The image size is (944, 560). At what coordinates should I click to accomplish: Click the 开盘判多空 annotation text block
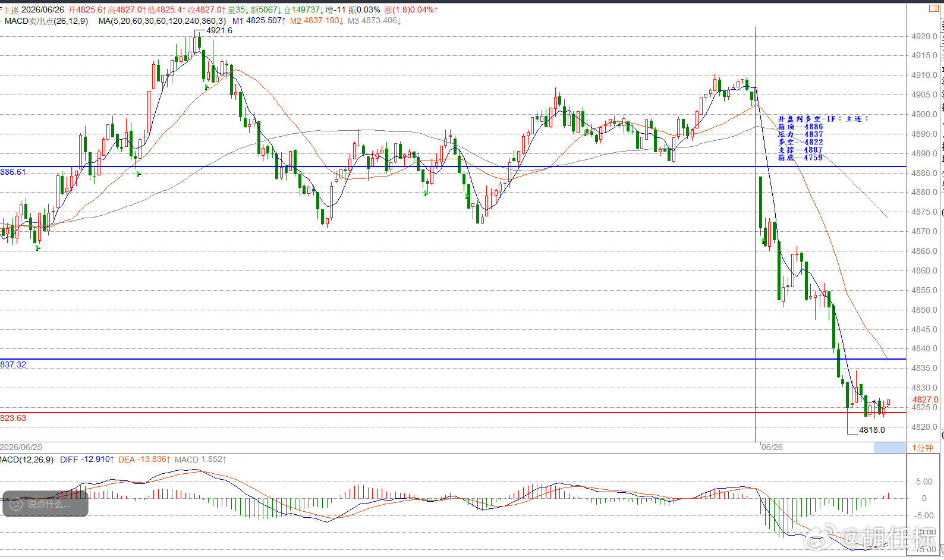(823, 139)
